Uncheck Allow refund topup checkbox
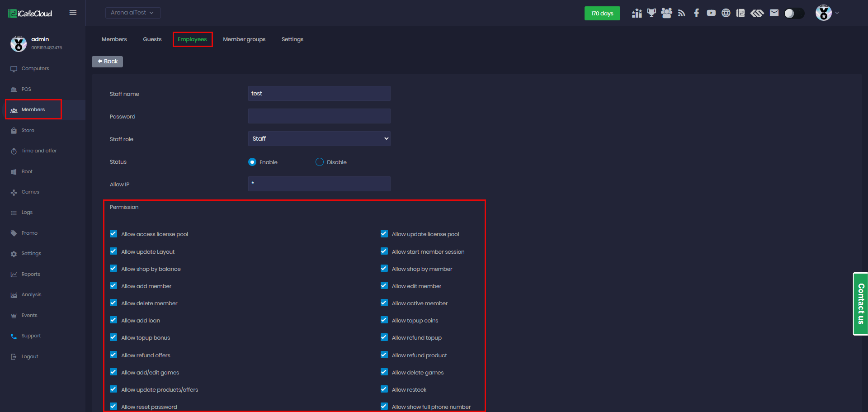 click(384, 337)
